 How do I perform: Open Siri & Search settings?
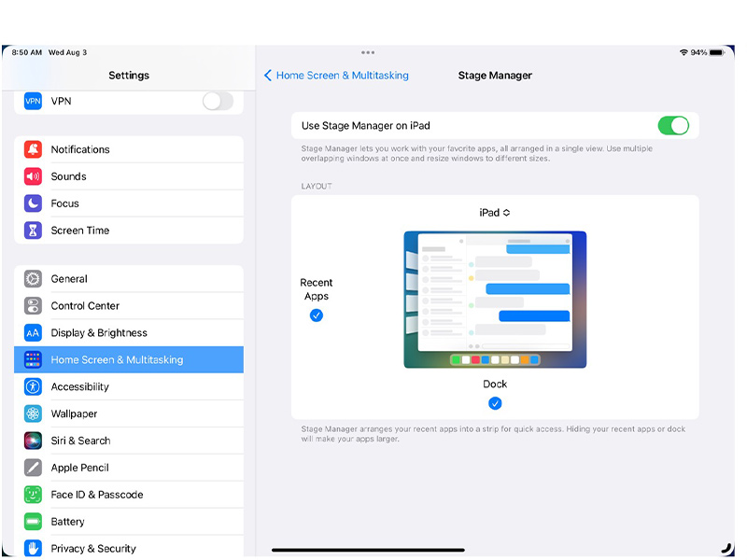(x=129, y=441)
